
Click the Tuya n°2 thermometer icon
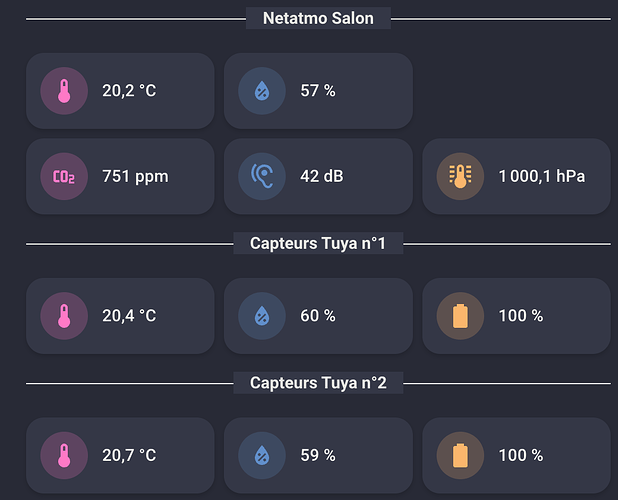tap(63, 455)
